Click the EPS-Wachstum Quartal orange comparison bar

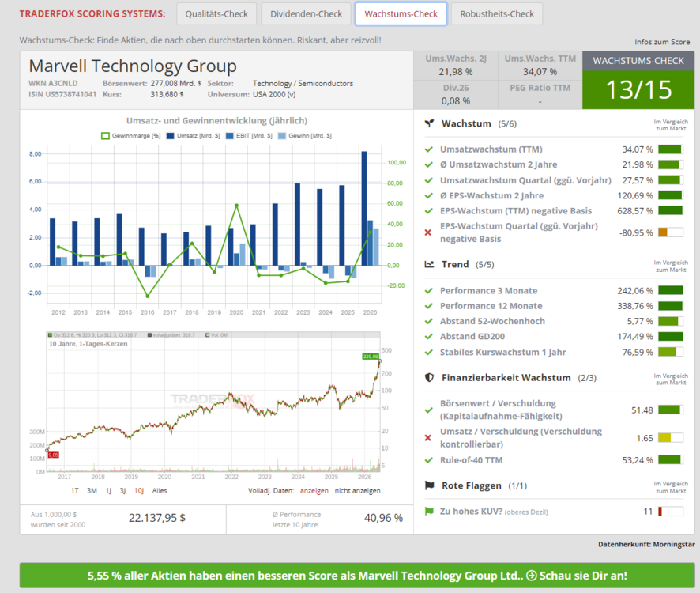[x=671, y=232]
